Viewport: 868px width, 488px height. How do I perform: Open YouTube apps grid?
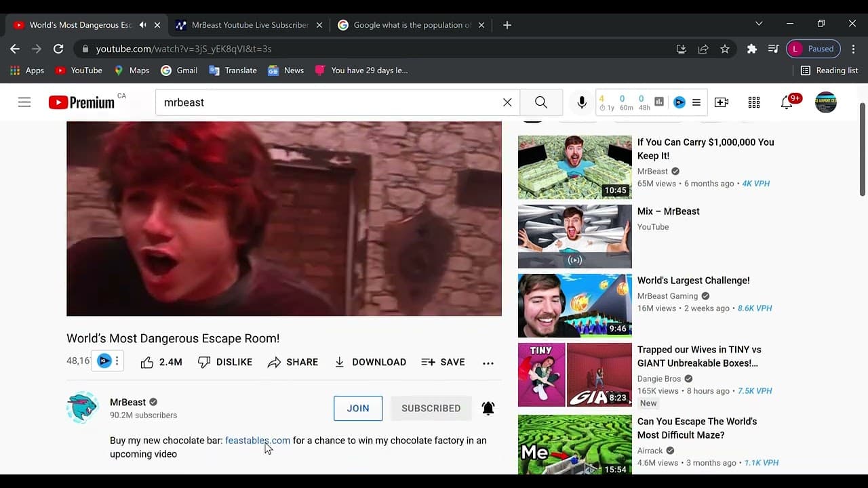754,102
